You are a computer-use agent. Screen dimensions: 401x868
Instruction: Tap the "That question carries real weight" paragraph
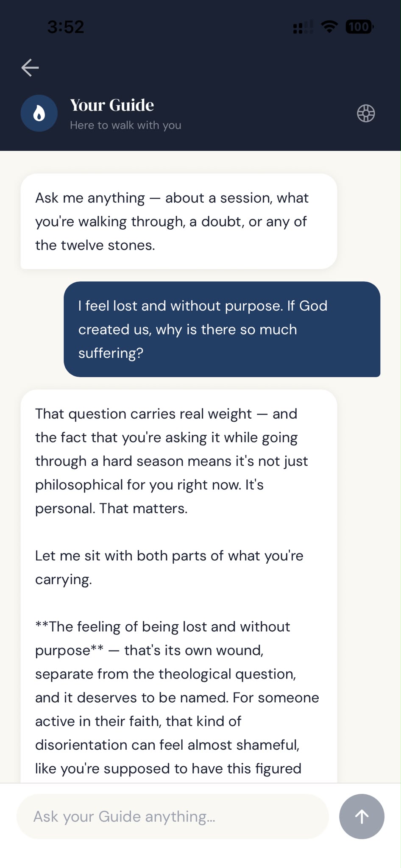pos(172,461)
